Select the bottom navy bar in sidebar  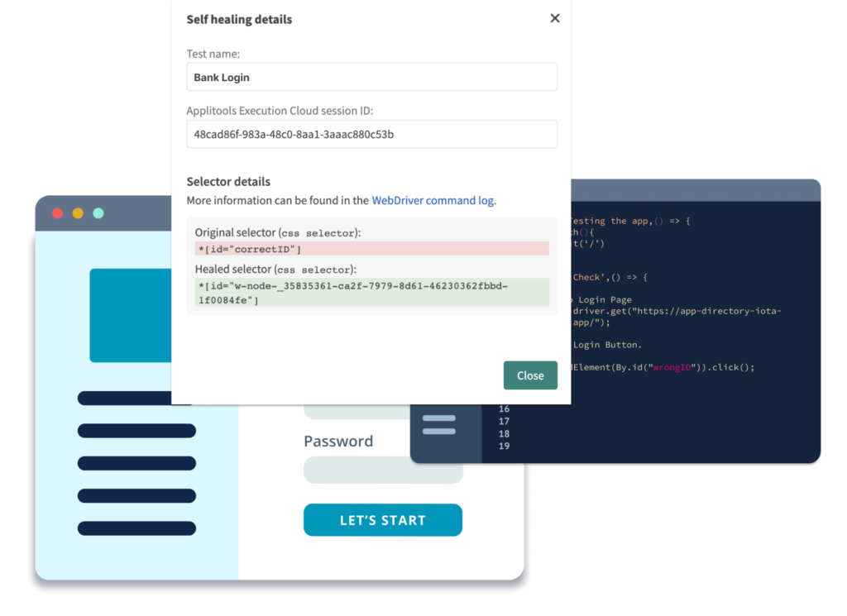(136, 528)
